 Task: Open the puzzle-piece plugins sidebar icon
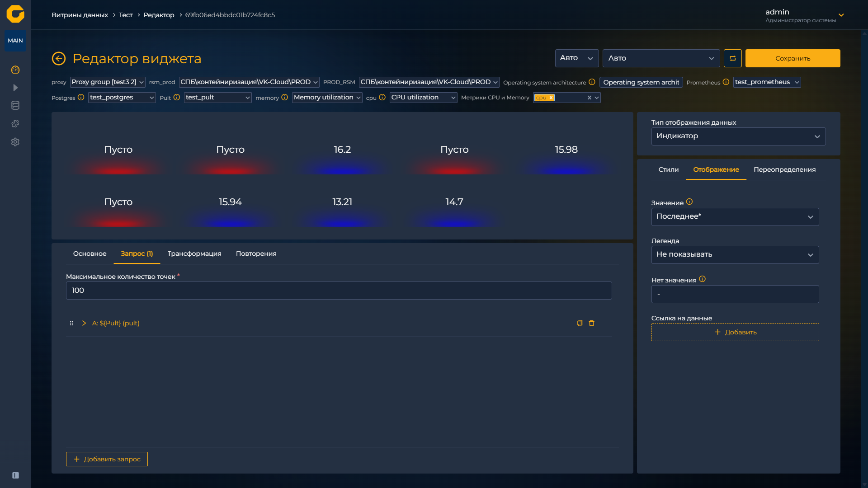click(15, 124)
